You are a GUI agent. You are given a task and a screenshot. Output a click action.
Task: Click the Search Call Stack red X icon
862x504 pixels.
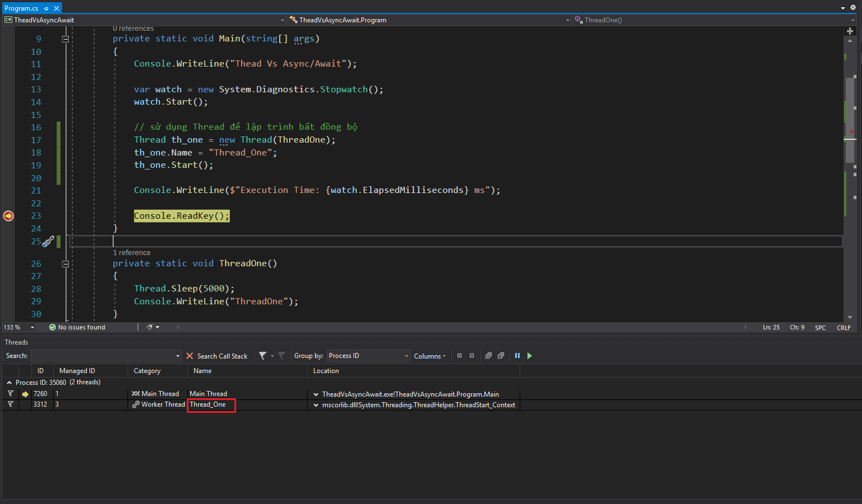(190, 356)
